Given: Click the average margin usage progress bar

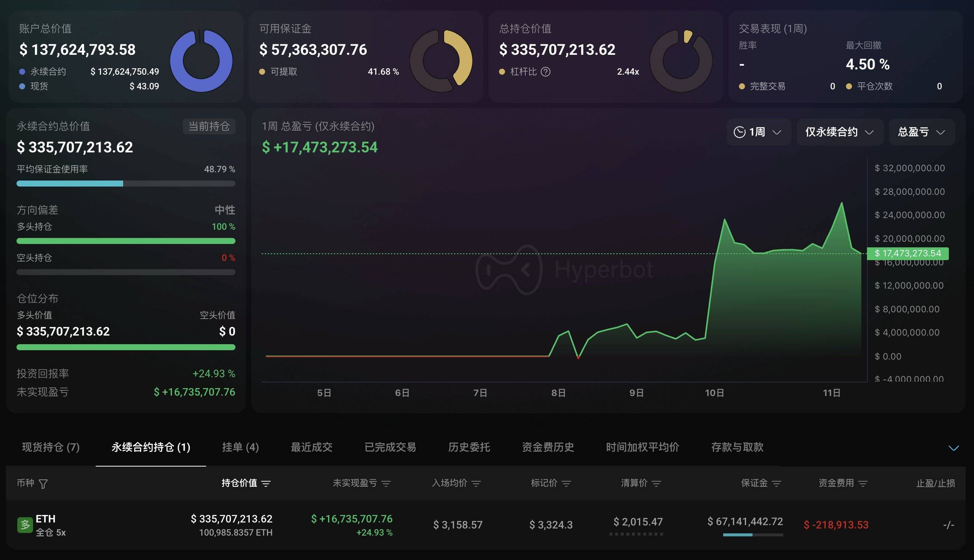Looking at the screenshot, I should (126, 184).
